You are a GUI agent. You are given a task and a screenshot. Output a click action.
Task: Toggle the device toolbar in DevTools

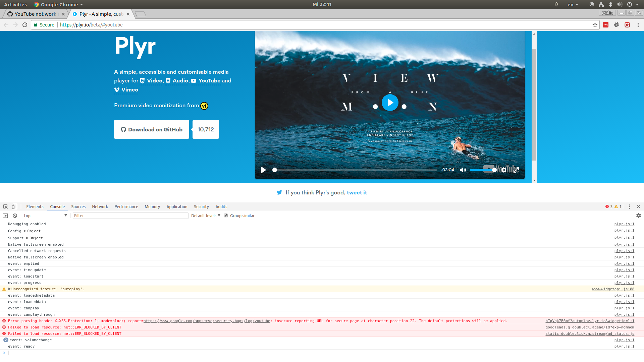[x=14, y=206]
